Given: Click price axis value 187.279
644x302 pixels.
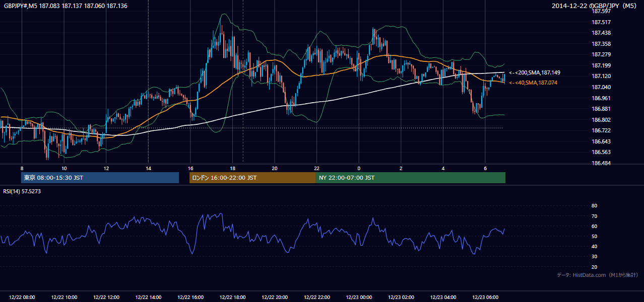Looking at the screenshot, I should [602, 54].
